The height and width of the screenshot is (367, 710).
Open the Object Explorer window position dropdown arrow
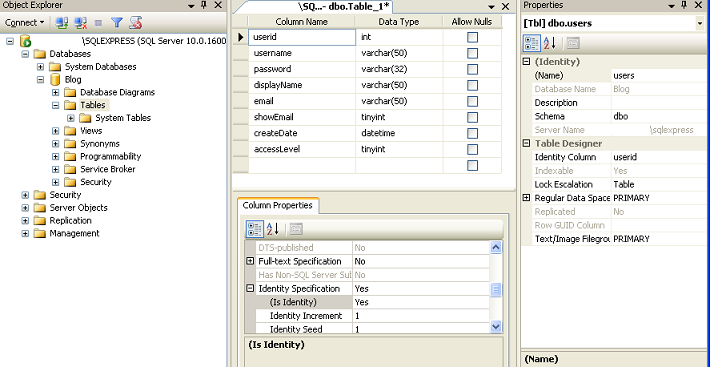point(191,5)
